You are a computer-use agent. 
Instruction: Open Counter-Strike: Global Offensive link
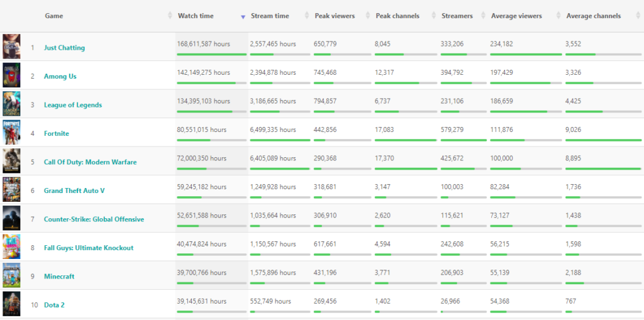[94, 219]
